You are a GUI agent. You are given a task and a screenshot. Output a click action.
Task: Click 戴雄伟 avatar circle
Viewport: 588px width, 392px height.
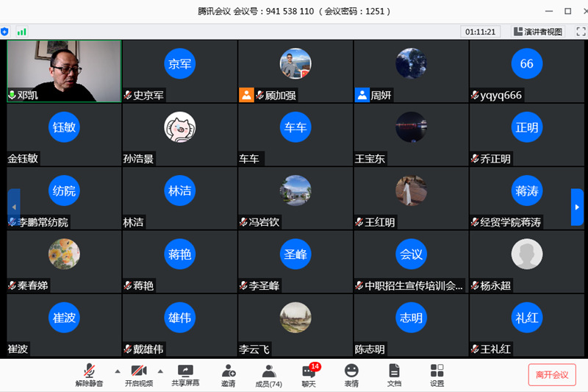[x=179, y=318]
